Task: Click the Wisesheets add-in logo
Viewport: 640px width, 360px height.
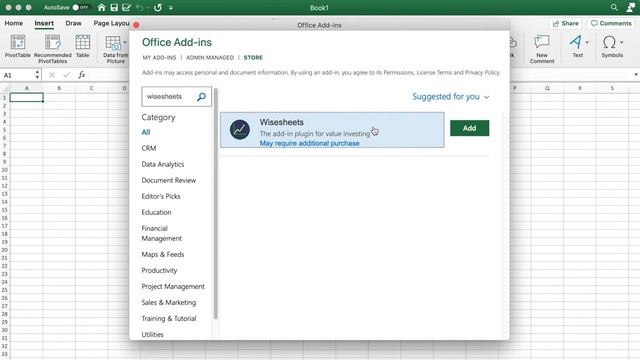Action: 240,130
